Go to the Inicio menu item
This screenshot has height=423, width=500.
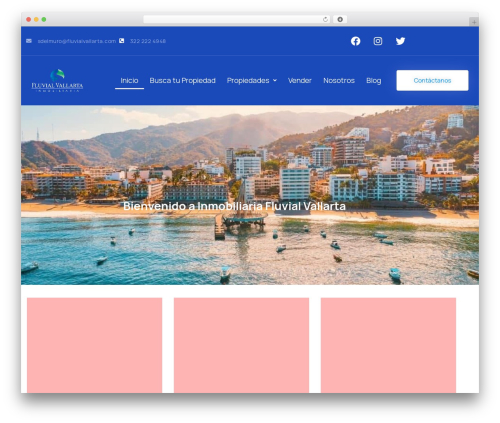click(x=129, y=80)
